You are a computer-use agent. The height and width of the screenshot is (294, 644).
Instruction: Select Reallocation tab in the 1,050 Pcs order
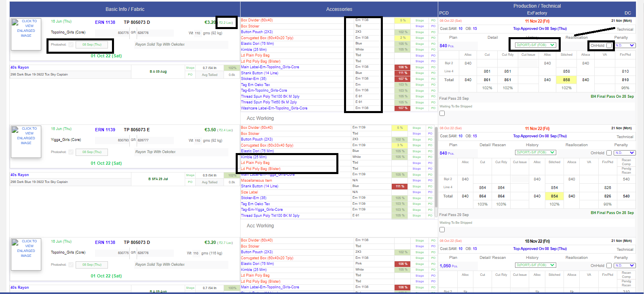point(576,258)
